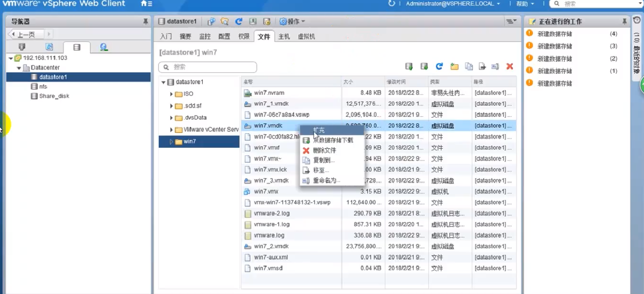This screenshot has height=294, width=644.
Task: Click forward arrow next to 上一页
Action: point(49,34)
